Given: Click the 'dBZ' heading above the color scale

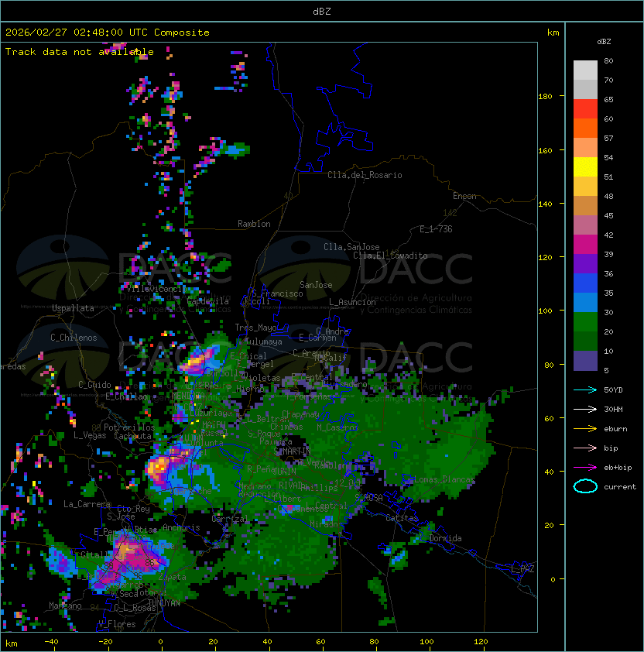Looking at the screenshot, I should (x=604, y=42).
